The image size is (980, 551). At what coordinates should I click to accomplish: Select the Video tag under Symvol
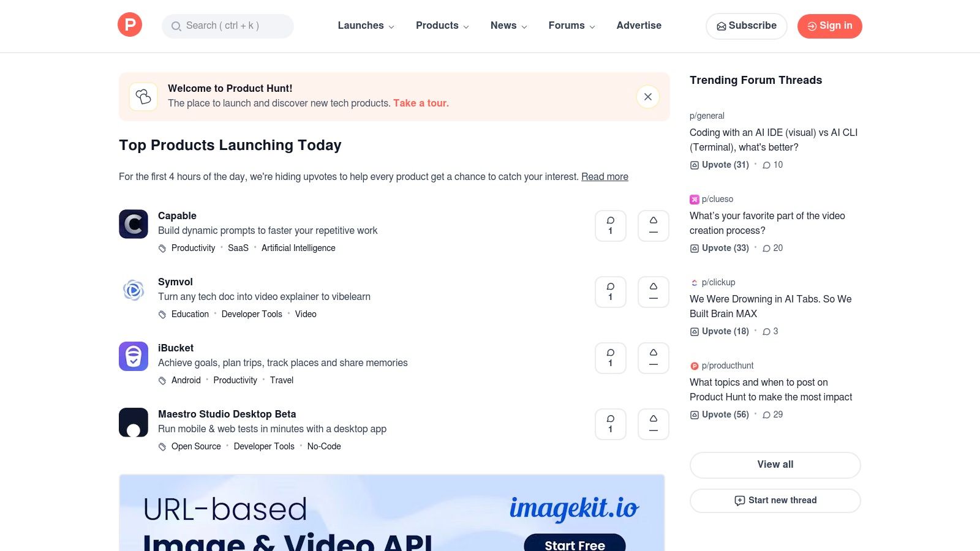[x=306, y=314]
